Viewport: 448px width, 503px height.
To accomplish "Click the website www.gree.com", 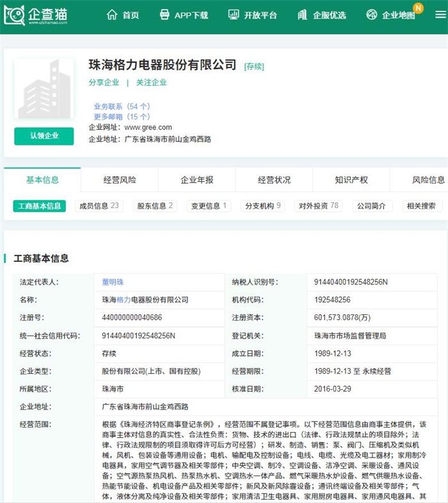I will pos(148,127).
